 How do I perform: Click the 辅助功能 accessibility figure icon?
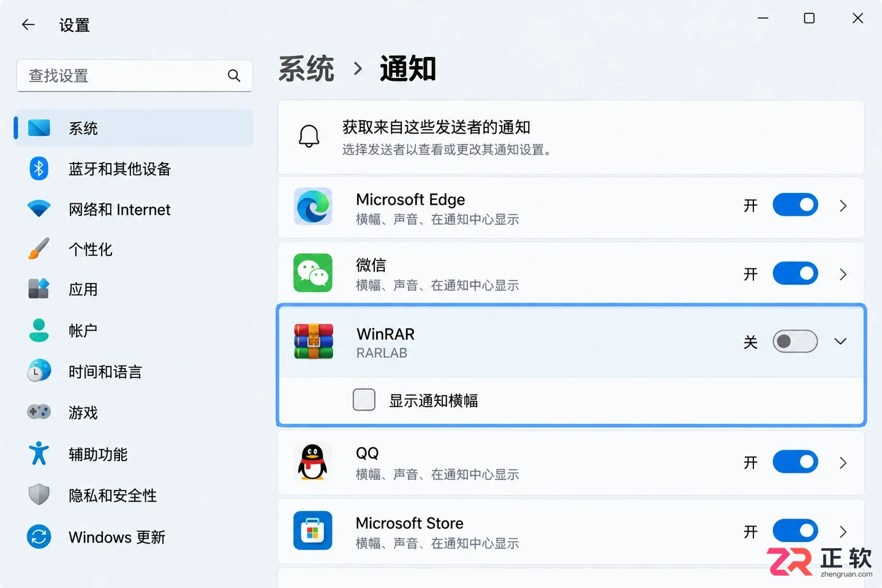coord(39,454)
